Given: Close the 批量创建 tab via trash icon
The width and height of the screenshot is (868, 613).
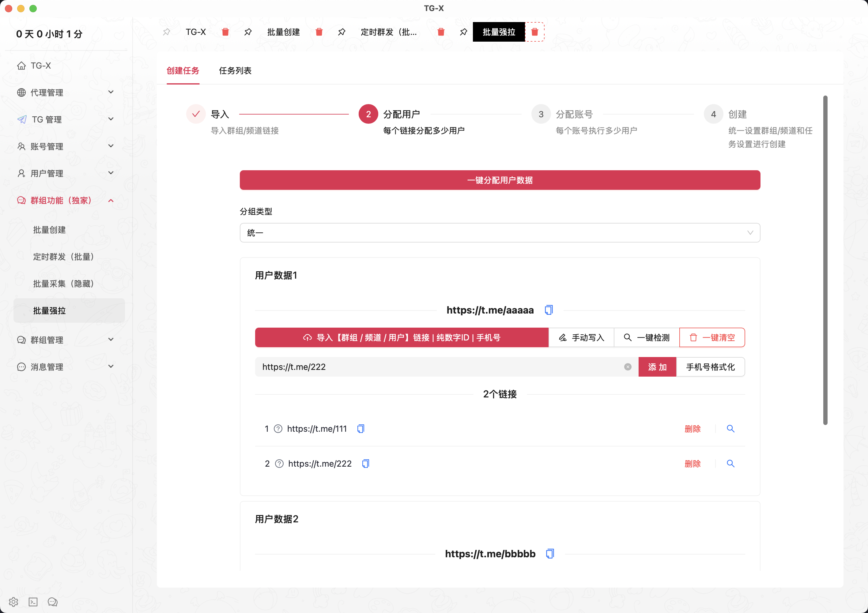Looking at the screenshot, I should pos(319,32).
